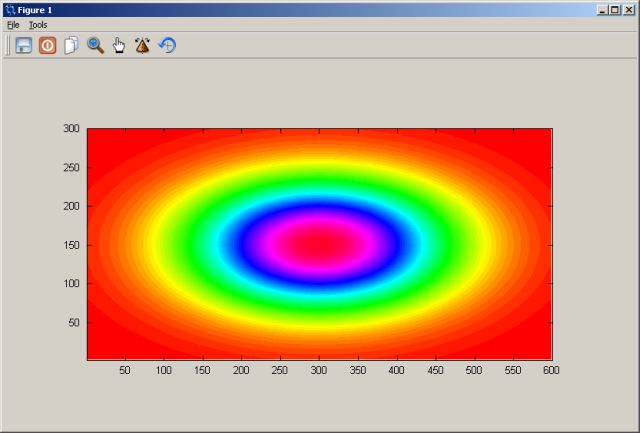Click the triangle icon with arrows in toolbar
Screen dimensions: 640x433
[142, 45]
